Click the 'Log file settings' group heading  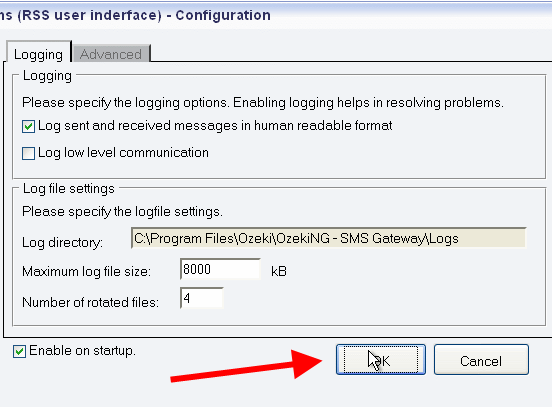69,189
